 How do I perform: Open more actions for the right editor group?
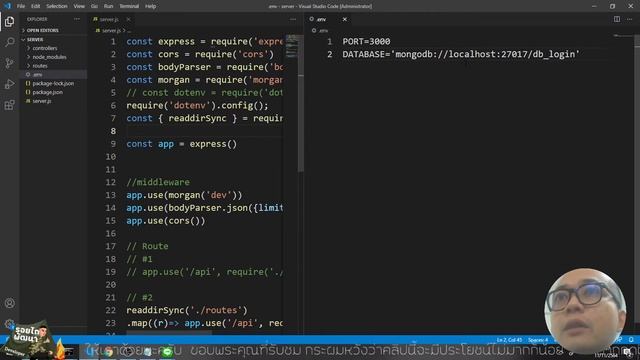(x=629, y=19)
